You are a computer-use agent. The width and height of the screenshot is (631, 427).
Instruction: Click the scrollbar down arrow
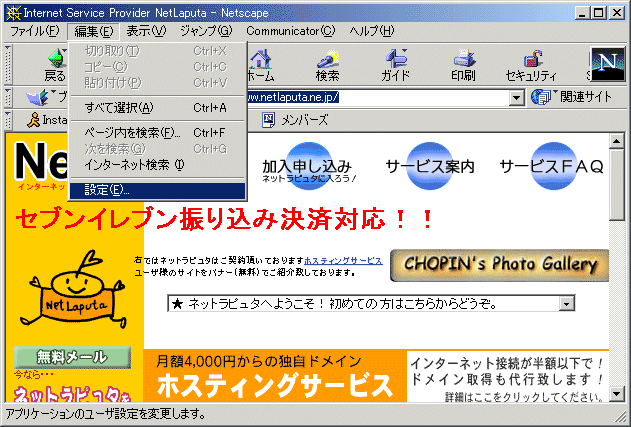(617, 394)
